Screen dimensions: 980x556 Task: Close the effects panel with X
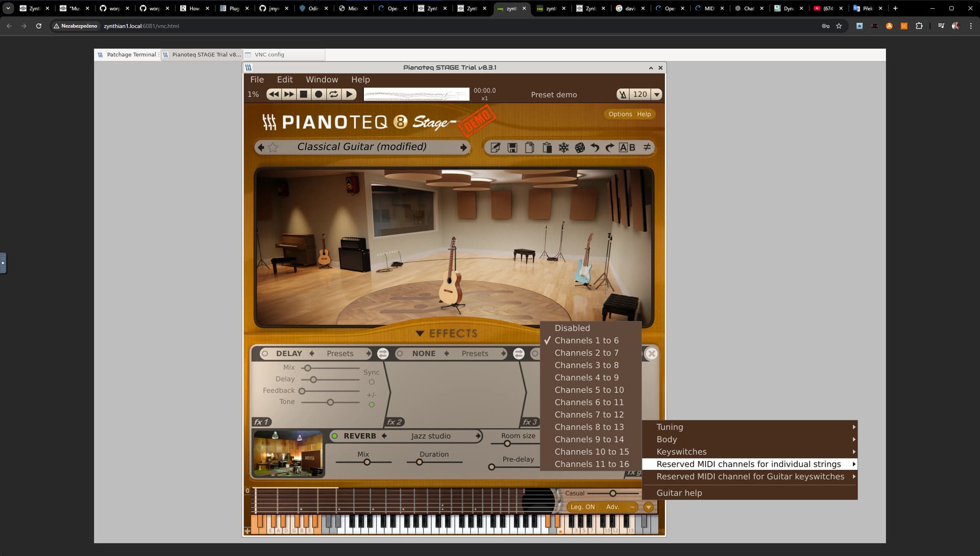pos(652,353)
